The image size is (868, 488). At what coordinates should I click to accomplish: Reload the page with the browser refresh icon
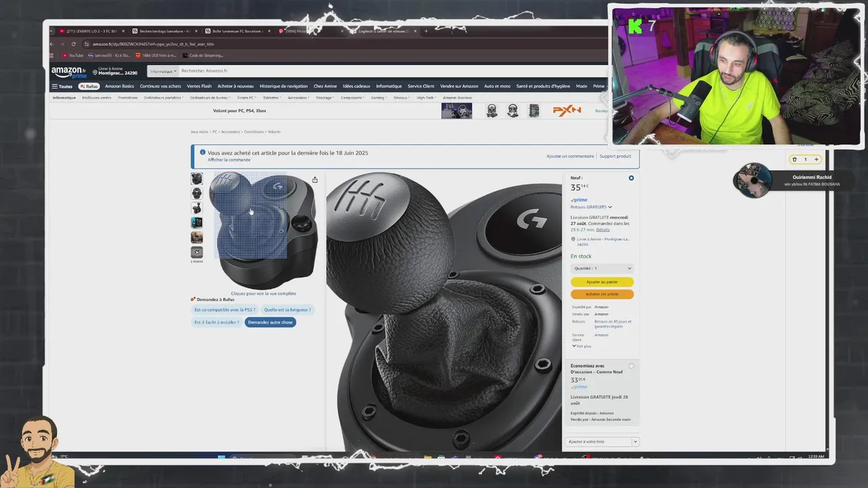click(x=73, y=44)
